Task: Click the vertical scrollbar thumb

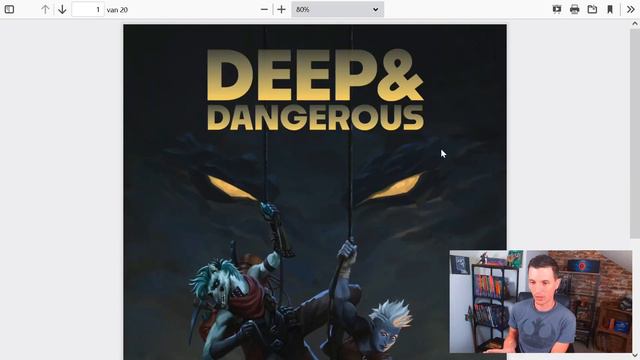Action: coord(635,133)
